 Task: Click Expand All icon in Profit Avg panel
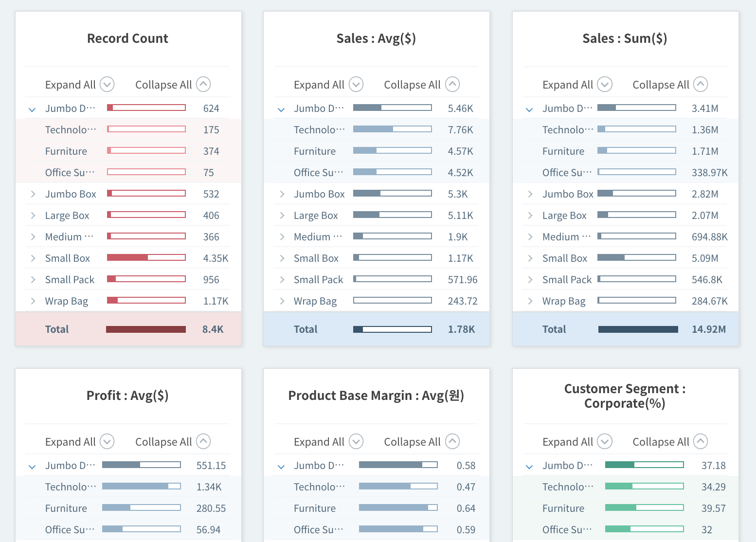tap(107, 442)
